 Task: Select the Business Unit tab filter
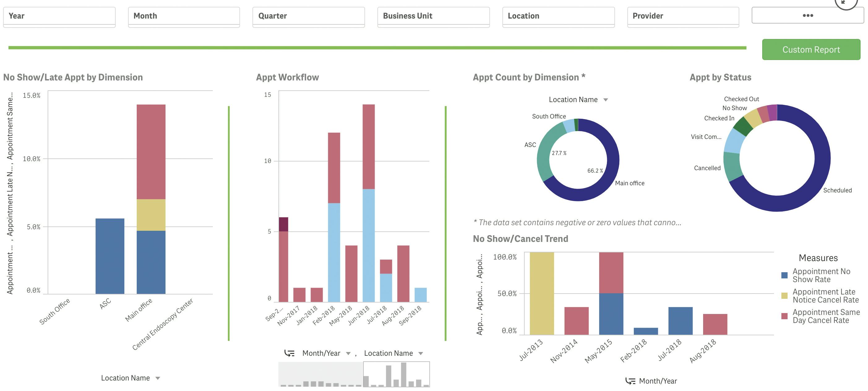(435, 15)
